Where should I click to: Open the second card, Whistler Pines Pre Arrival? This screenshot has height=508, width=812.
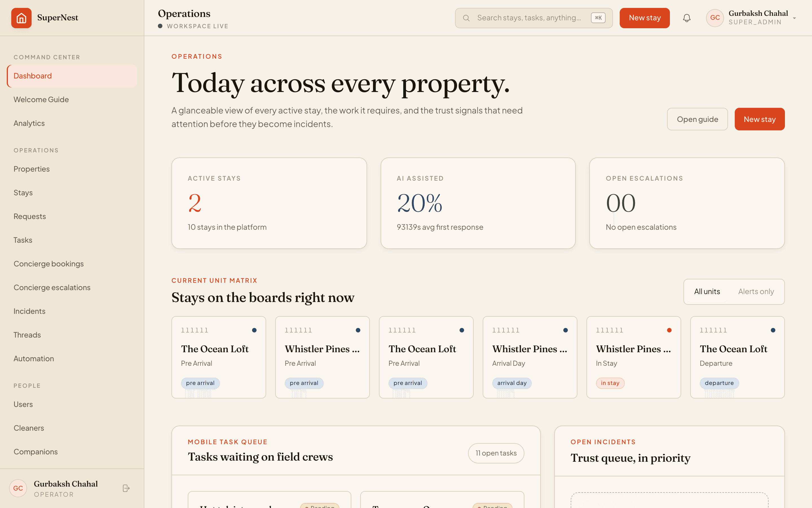tap(323, 357)
